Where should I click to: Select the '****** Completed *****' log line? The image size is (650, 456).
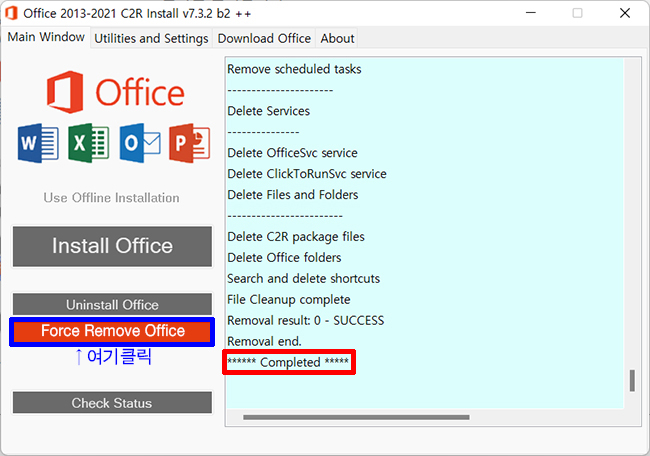(288, 362)
